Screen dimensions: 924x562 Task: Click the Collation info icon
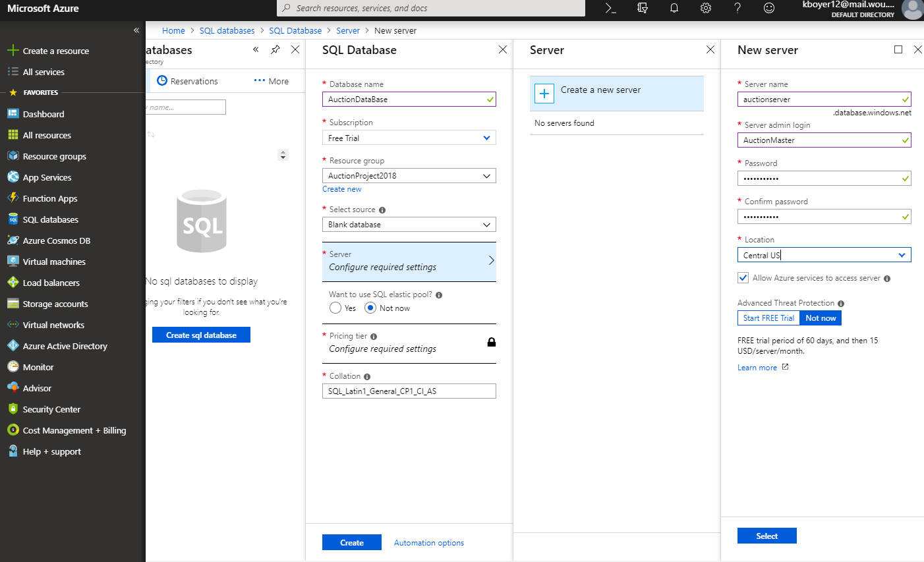pos(367,377)
